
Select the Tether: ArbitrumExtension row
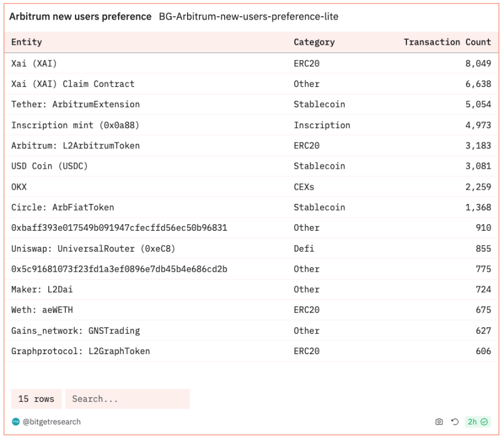pos(76,104)
